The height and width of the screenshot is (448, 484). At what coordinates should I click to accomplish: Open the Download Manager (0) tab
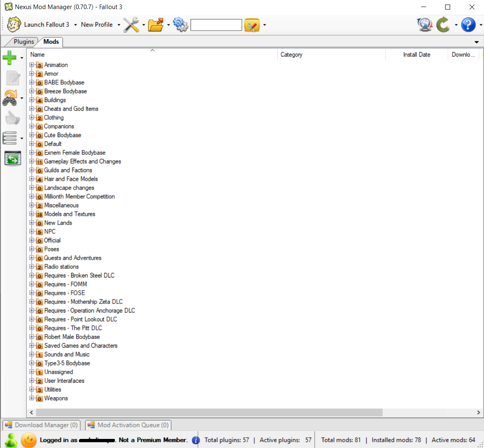point(42,425)
